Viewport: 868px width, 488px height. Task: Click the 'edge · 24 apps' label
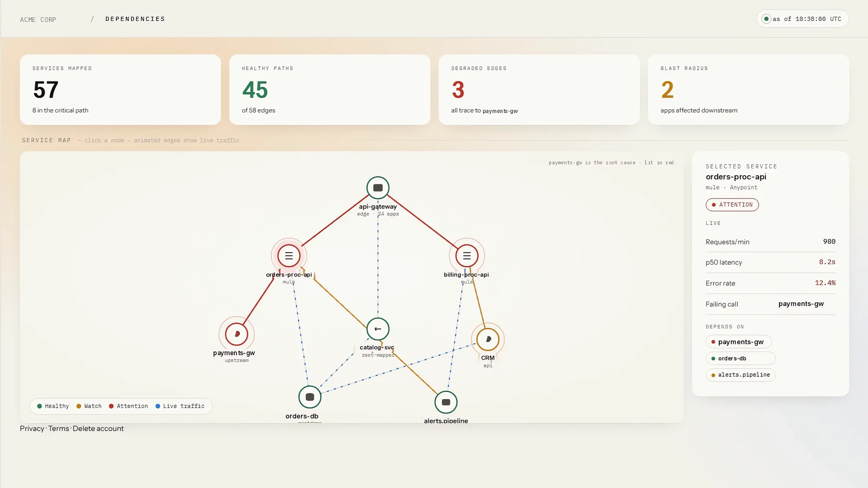378,214
